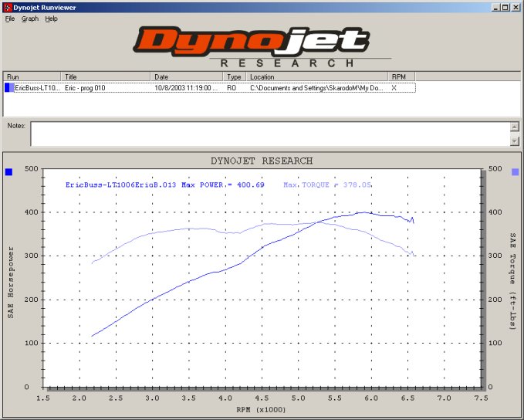Click the Type column header

click(x=235, y=77)
